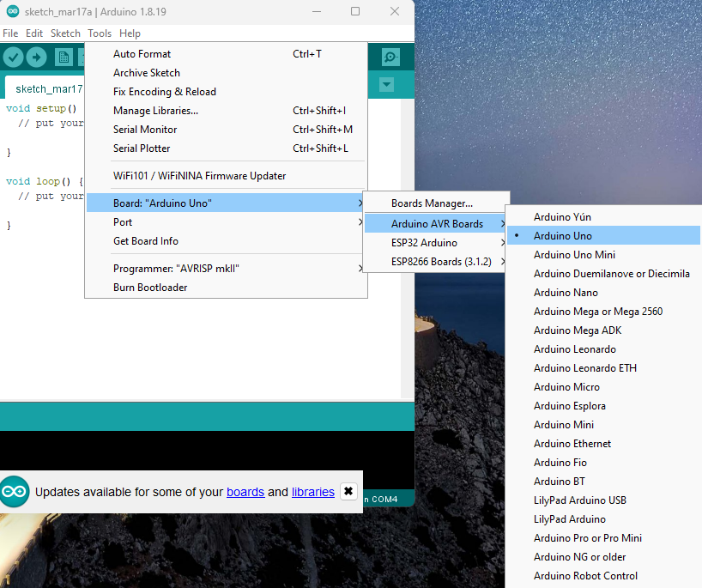Click the New sketch file icon
Image resolution: width=702 pixels, height=588 pixels.
[64, 58]
